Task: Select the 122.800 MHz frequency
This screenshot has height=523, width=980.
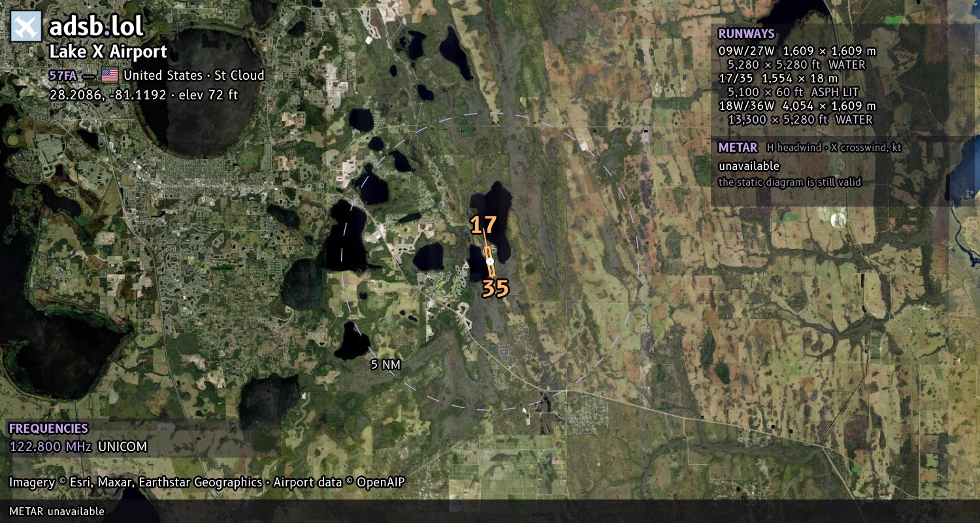Action: point(50,447)
